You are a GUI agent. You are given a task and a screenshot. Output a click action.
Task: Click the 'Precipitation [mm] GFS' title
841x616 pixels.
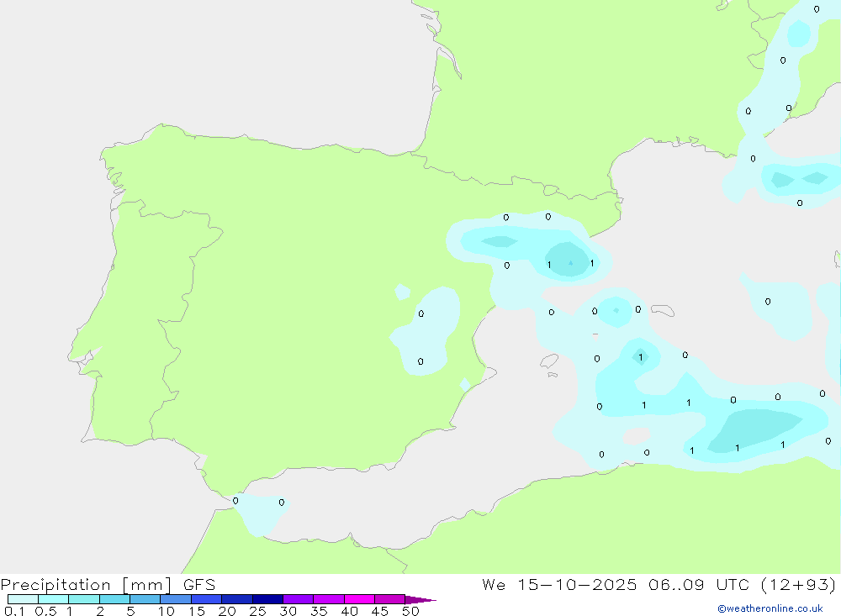[108, 585]
